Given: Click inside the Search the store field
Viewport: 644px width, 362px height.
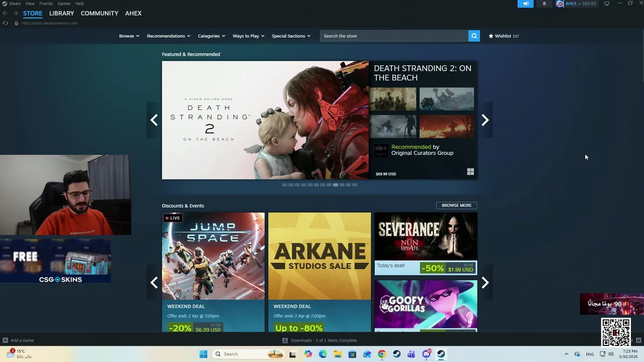Looking at the screenshot, I should click(394, 36).
